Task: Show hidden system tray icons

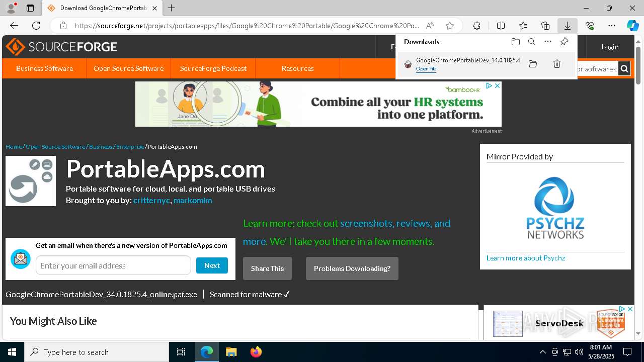Action: coord(542,352)
